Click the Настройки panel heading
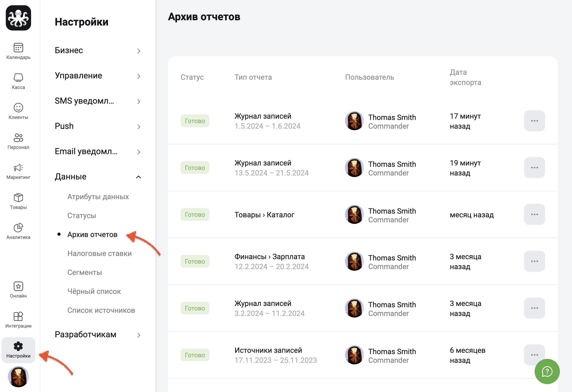The image size is (572, 392). tap(82, 22)
